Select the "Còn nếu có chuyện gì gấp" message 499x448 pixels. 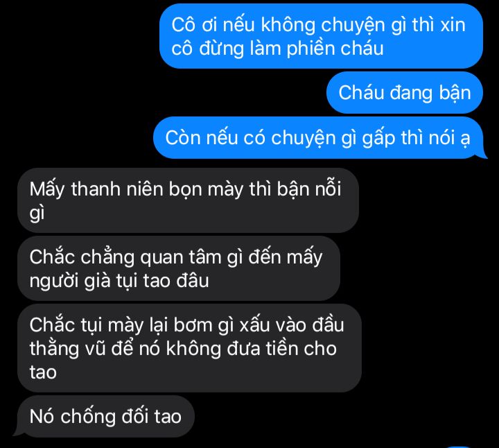(x=318, y=137)
